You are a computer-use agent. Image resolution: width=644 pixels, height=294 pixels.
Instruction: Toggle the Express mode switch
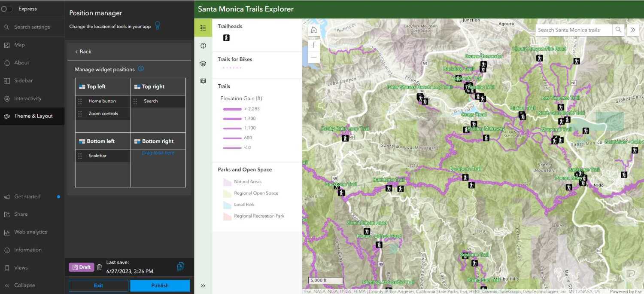[x=7, y=9]
